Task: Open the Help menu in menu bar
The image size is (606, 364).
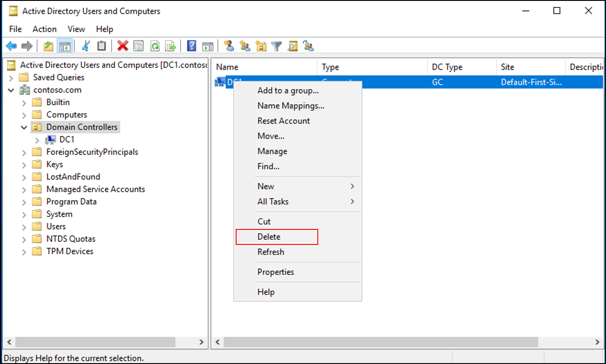Action: point(105,29)
